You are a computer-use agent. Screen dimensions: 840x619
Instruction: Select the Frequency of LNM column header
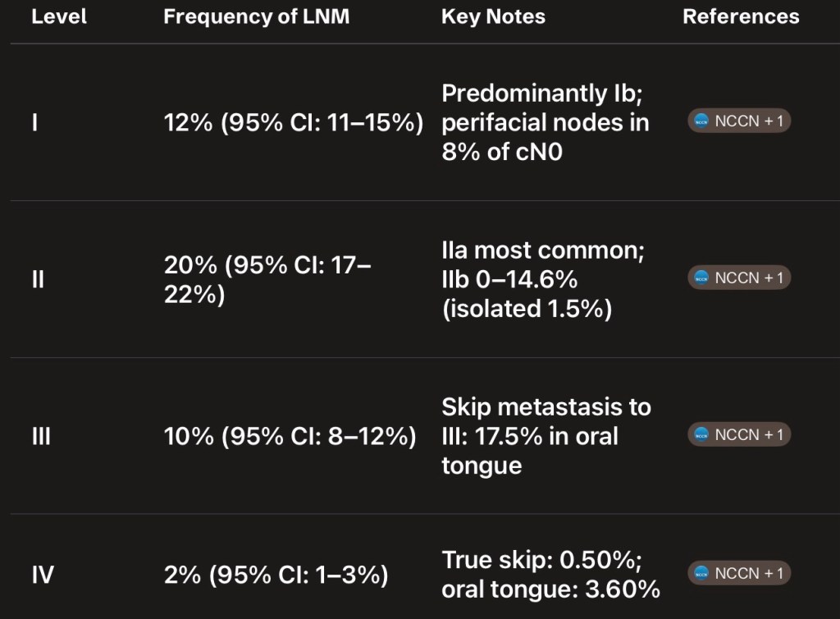[x=256, y=16]
